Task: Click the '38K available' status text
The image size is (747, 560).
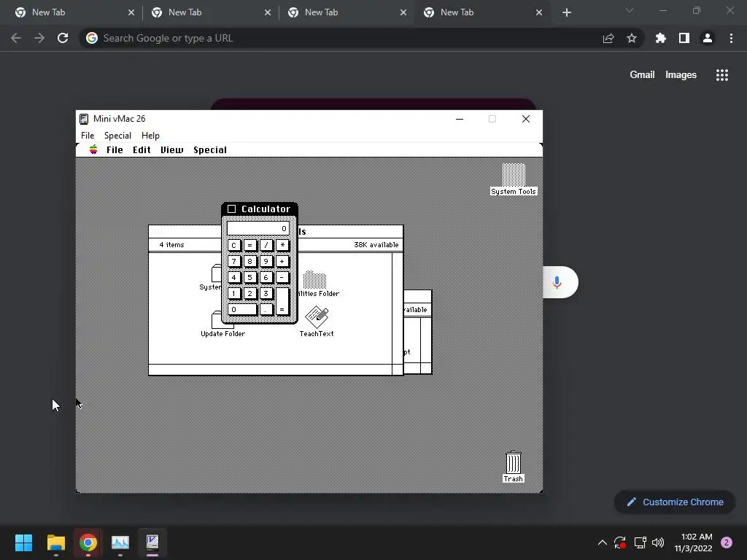Action: 376,245
